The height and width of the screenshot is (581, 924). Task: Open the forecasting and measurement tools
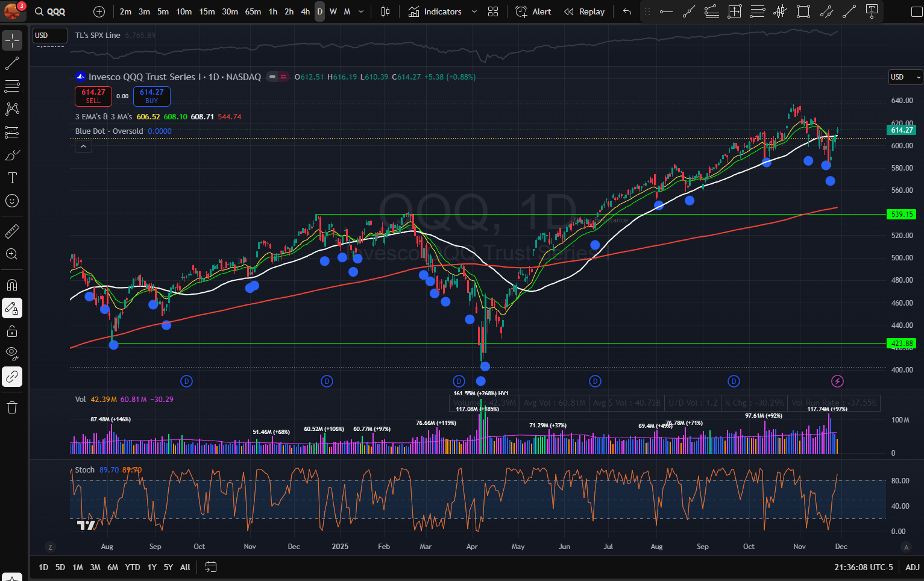pos(12,132)
